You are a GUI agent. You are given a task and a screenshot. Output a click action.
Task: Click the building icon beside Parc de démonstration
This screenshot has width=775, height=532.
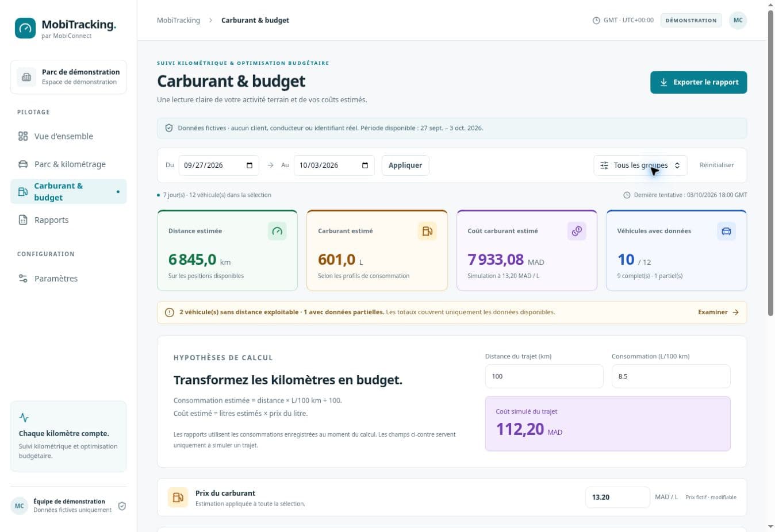[26, 77]
